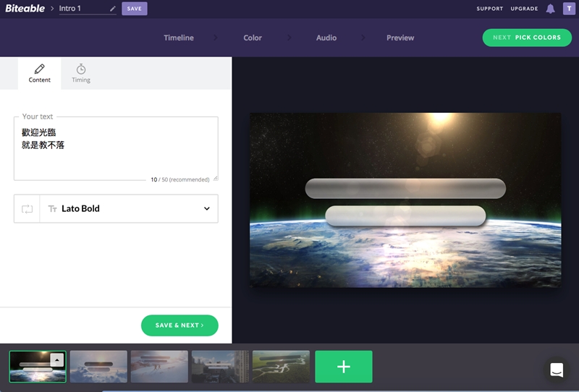Go to the Color step

[x=253, y=38]
